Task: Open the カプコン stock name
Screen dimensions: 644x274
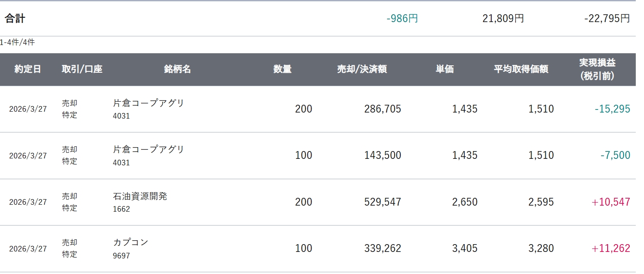Action: tap(131, 242)
